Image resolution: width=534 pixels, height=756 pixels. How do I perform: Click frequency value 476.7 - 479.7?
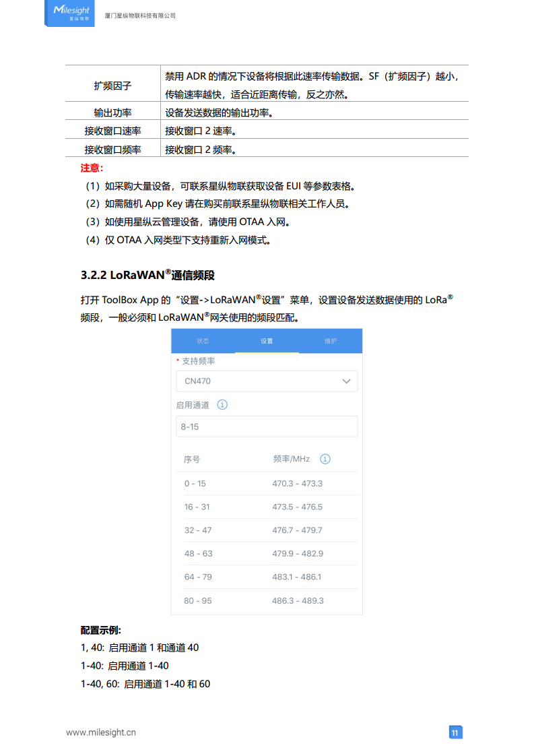coord(298,530)
